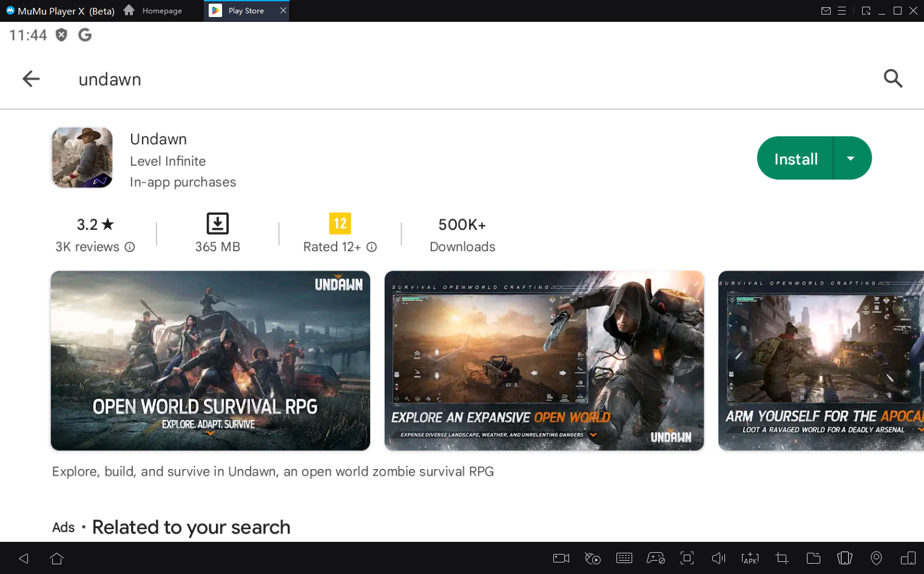Image resolution: width=924 pixels, height=574 pixels.
Task: Open the shared folder icon
Action: [813, 558]
